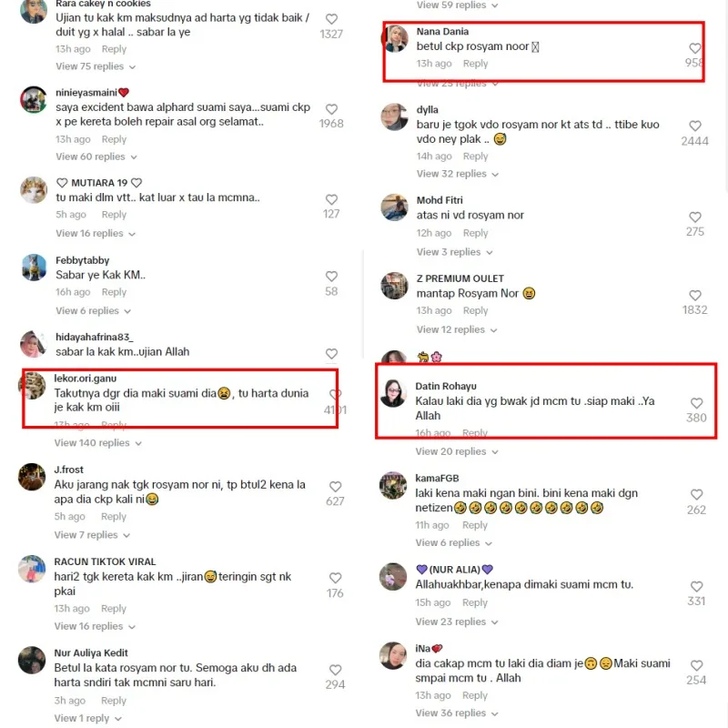The width and height of the screenshot is (728, 728).
Task: Expand View 36 replies under iNa
Action: (457, 713)
